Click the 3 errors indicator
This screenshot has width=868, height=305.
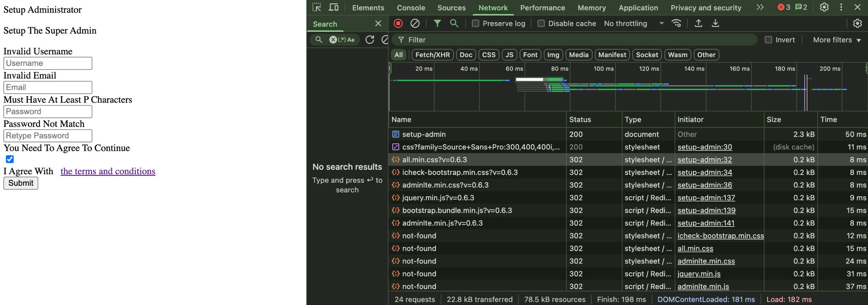[784, 7]
